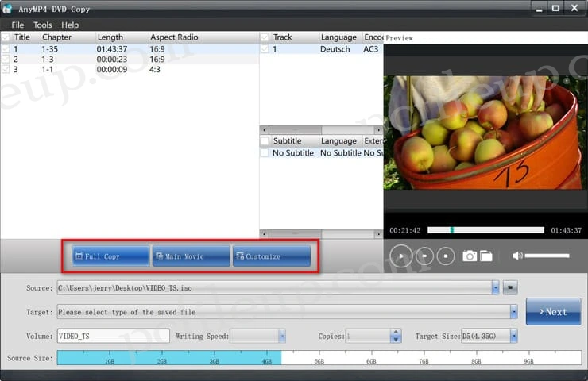Click the Next button

click(551, 312)
